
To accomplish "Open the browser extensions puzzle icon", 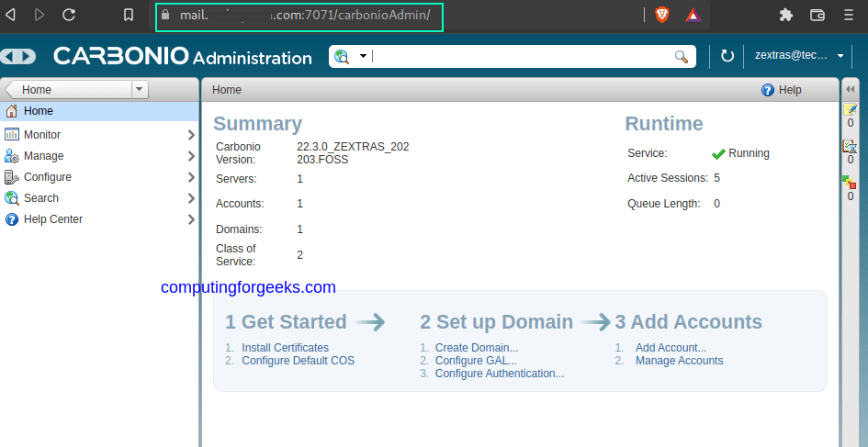I will (785, 15).
